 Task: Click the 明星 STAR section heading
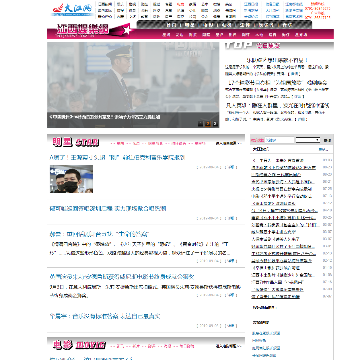76,143
